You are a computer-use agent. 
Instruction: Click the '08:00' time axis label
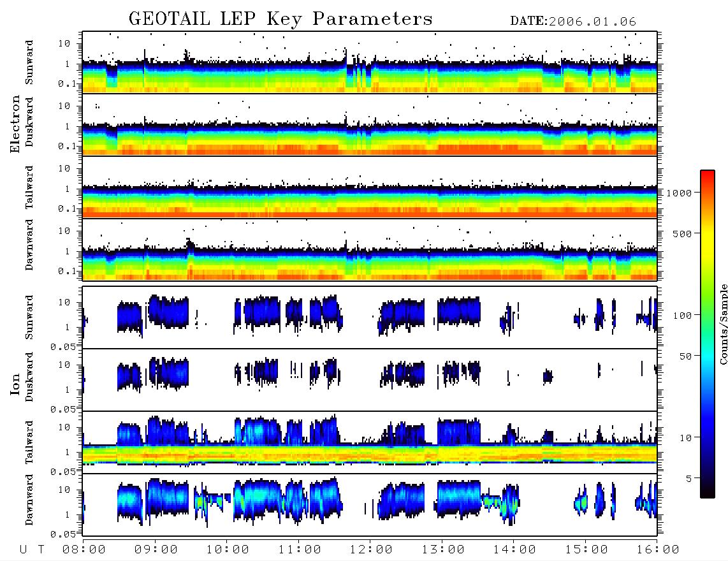[84, 550]
